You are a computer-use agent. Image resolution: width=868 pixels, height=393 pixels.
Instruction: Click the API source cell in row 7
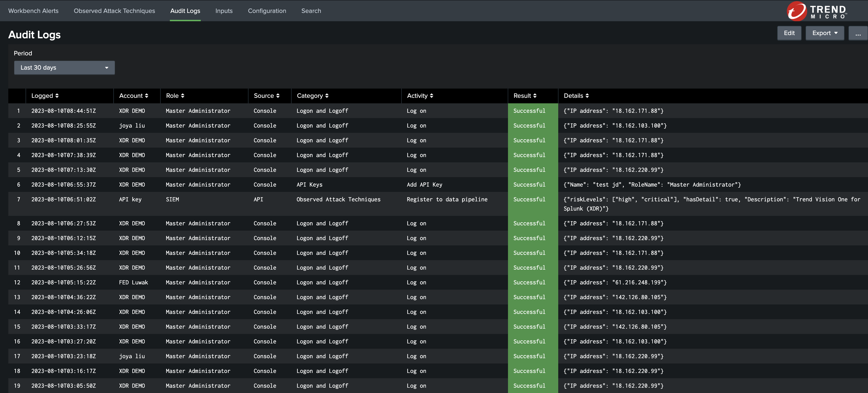coord(258,199)
